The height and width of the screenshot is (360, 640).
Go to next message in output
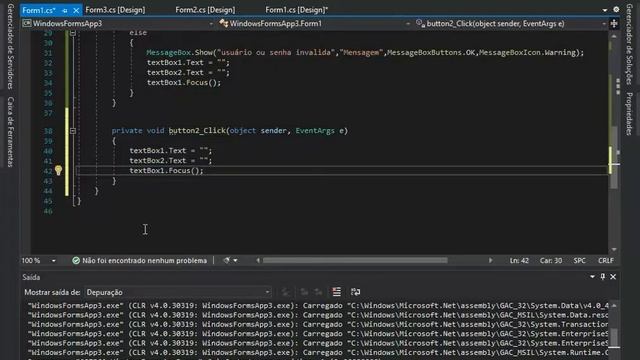click(318, 292)
